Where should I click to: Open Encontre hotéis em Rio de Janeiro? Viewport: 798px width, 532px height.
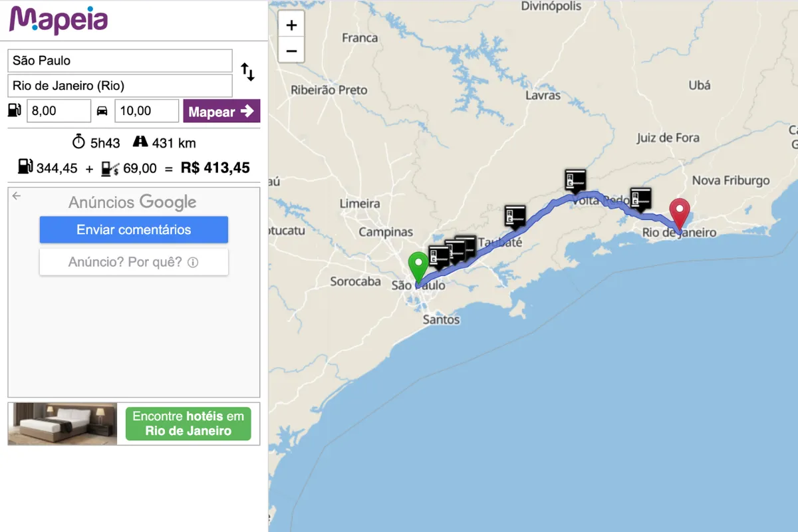[188, 424]
